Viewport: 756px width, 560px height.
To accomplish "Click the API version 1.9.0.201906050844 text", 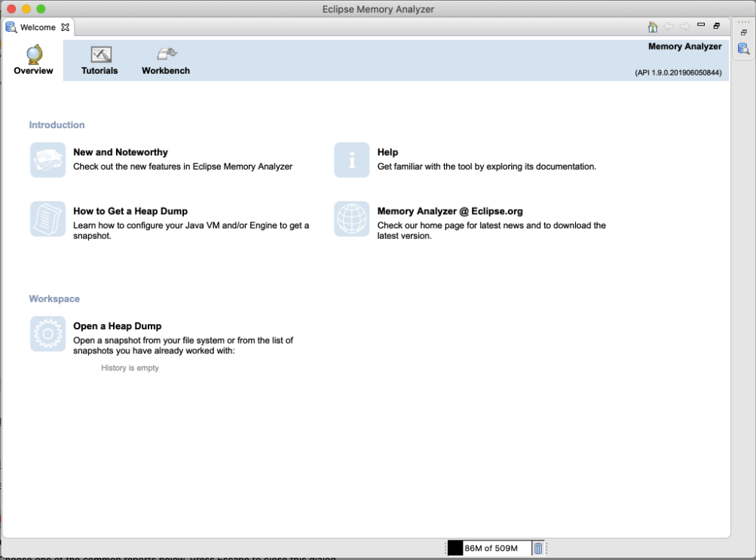I will [678, 73].
